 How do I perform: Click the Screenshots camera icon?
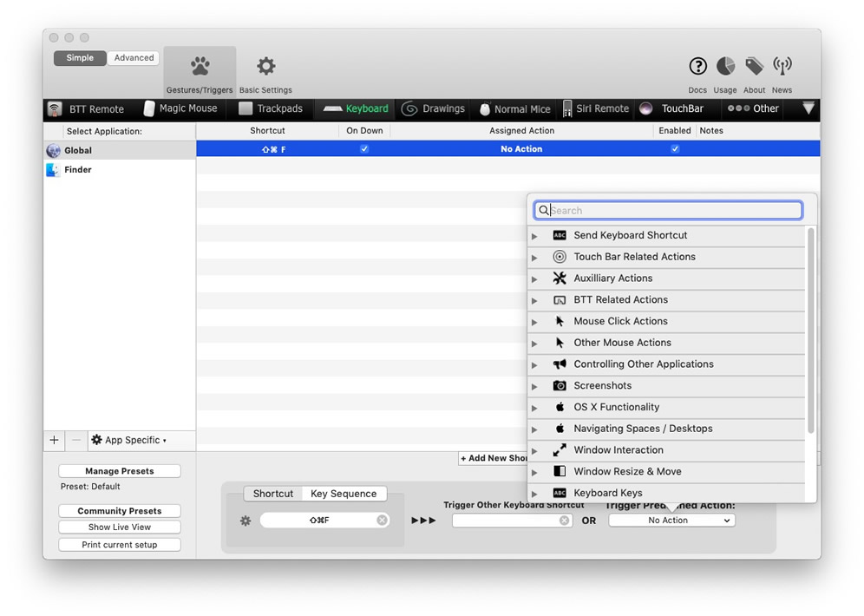(x=560, y=386)
